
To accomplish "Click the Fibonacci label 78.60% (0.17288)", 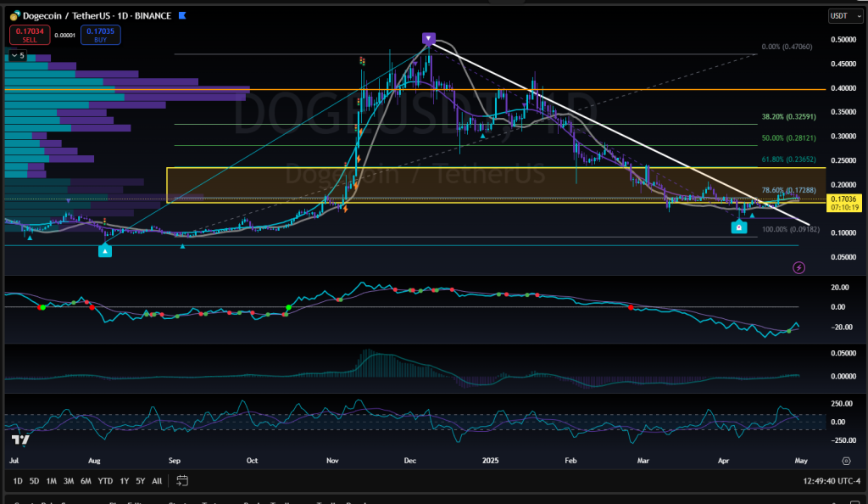I will tap(788, 190).
